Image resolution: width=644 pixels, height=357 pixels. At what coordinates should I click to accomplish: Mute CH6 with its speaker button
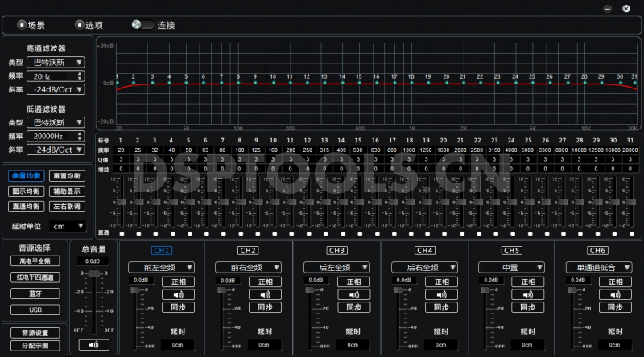tap(615, 294)
